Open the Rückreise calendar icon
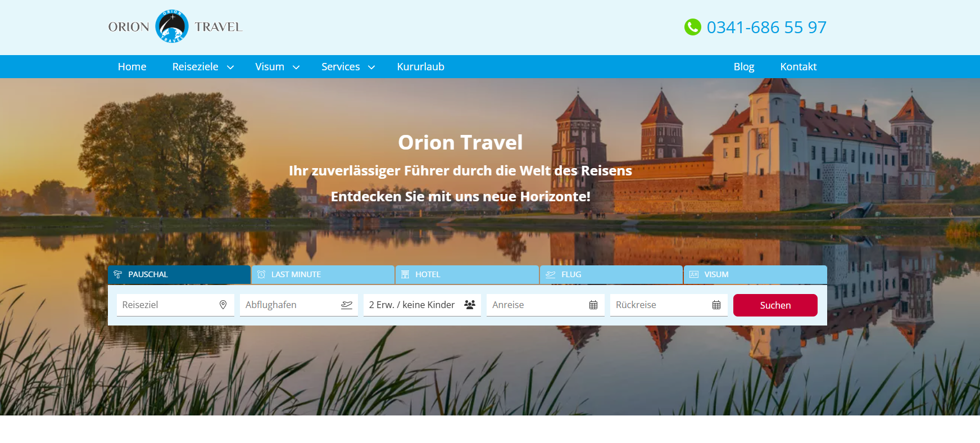The image size is (980, 443). pos(716,305)
